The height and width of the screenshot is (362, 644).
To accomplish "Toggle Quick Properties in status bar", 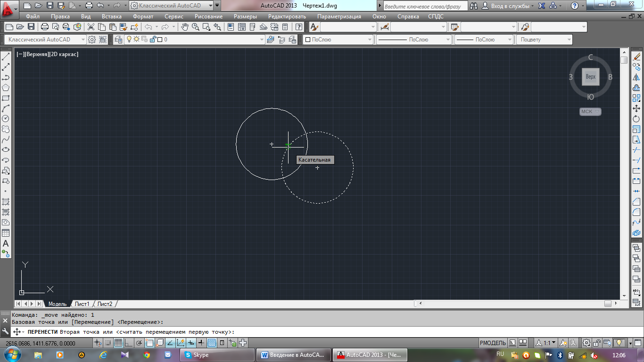I will coord(222,343).
